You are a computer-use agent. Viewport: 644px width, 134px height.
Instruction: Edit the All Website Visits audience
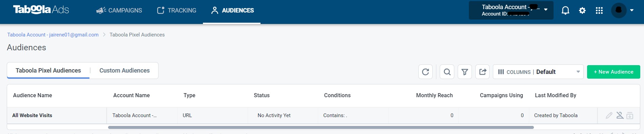point(609,115)
